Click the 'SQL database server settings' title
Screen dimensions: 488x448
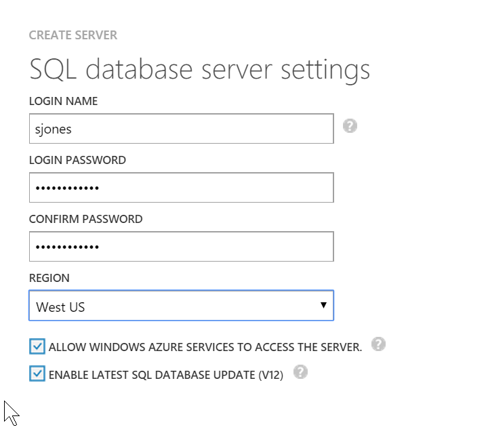[x=199, y=69]
